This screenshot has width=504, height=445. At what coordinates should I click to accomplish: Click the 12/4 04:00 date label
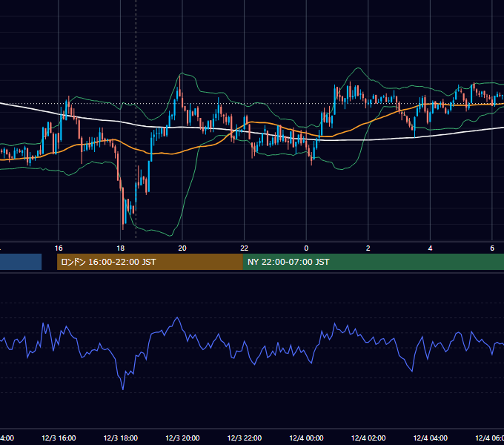pyautogui.click(x=430, y=438)
